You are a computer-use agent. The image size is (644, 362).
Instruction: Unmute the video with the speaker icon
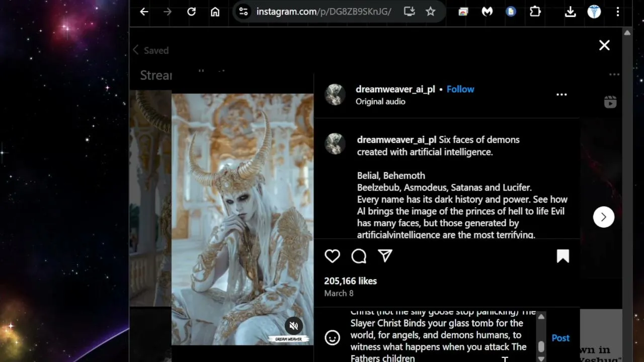294,326
